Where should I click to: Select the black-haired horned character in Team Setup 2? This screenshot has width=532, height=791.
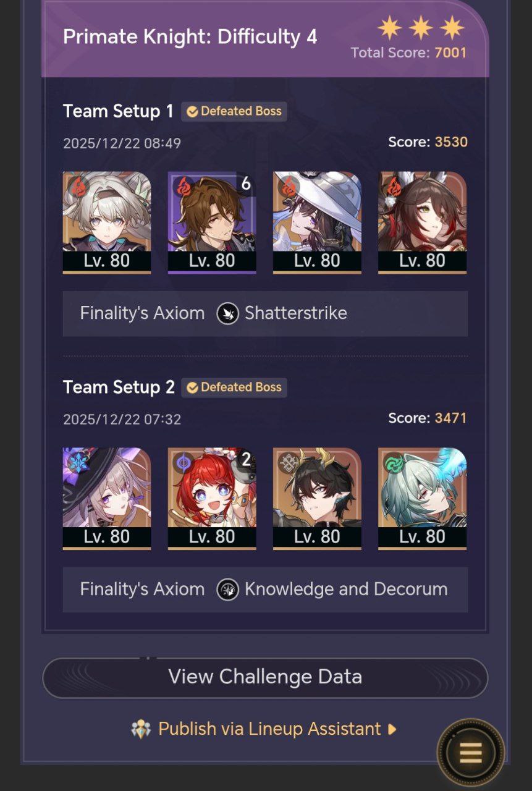pyautogui.click(x=317, y=499)
